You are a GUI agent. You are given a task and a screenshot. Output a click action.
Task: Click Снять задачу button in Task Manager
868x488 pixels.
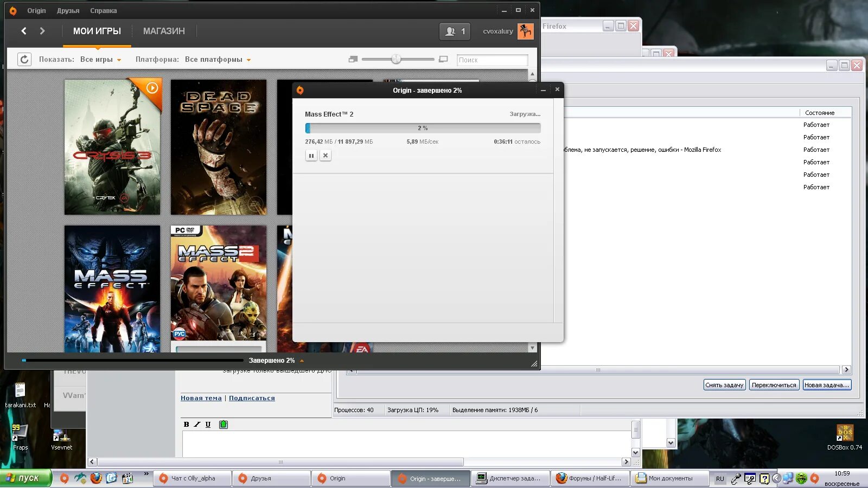724,385
